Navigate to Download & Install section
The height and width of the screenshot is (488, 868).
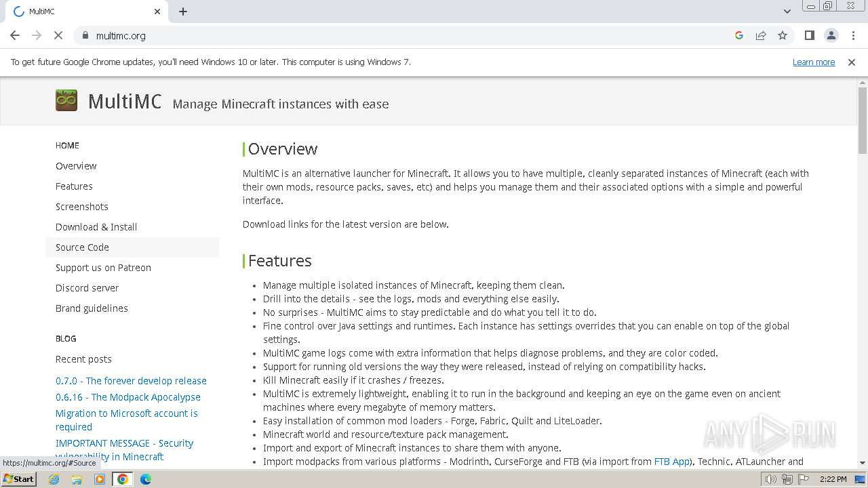tap(96, 227)
